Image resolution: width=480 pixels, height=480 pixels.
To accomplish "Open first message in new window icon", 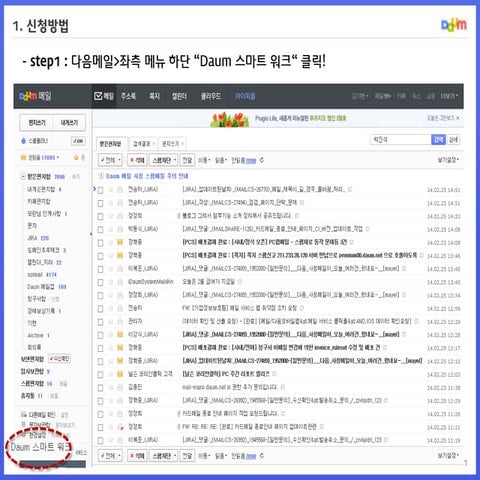I will (x=350, y=189).
